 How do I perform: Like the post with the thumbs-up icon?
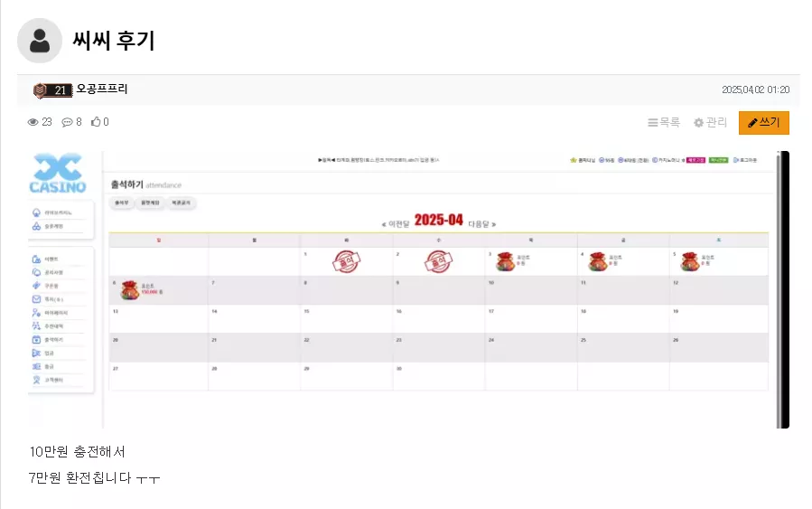tap(96, 121)
